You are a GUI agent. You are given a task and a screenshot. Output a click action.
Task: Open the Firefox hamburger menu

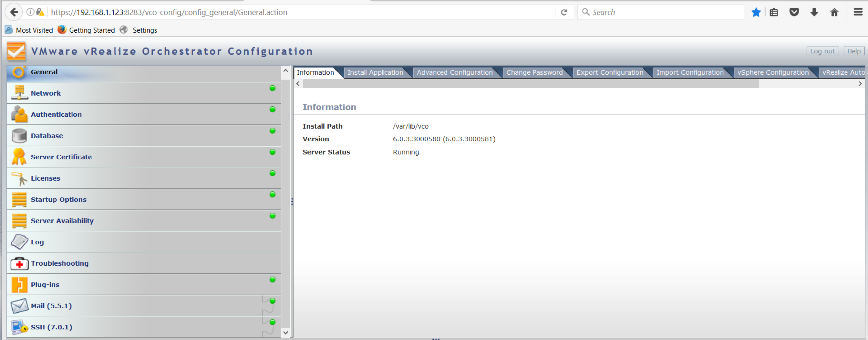click(x=858, y=12)
